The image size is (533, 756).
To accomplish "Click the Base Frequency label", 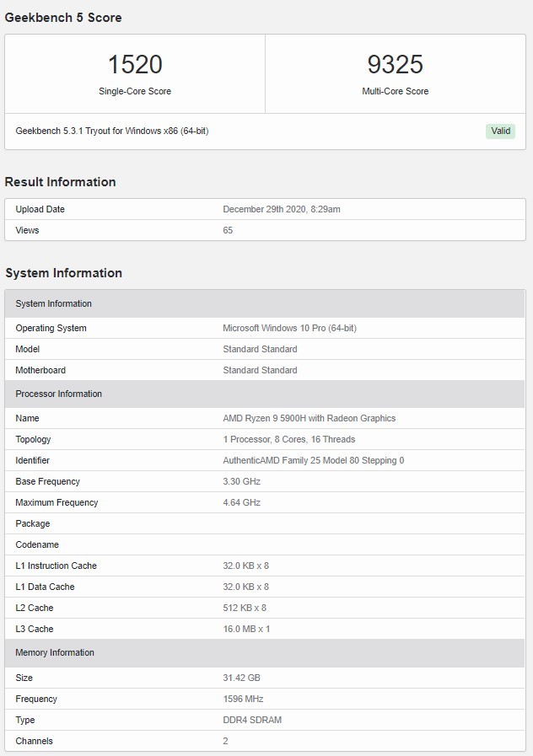I will pyautogui.click(x=48, y=481).
